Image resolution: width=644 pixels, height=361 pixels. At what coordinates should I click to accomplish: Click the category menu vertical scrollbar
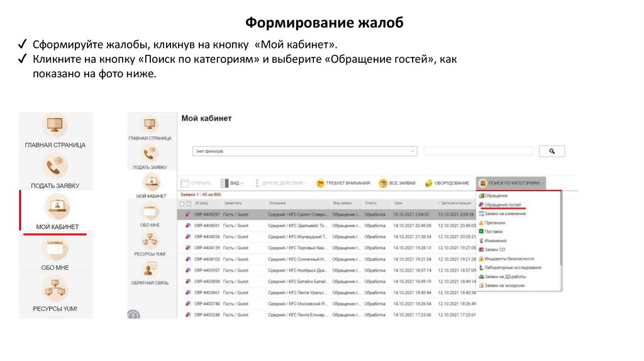560,228
